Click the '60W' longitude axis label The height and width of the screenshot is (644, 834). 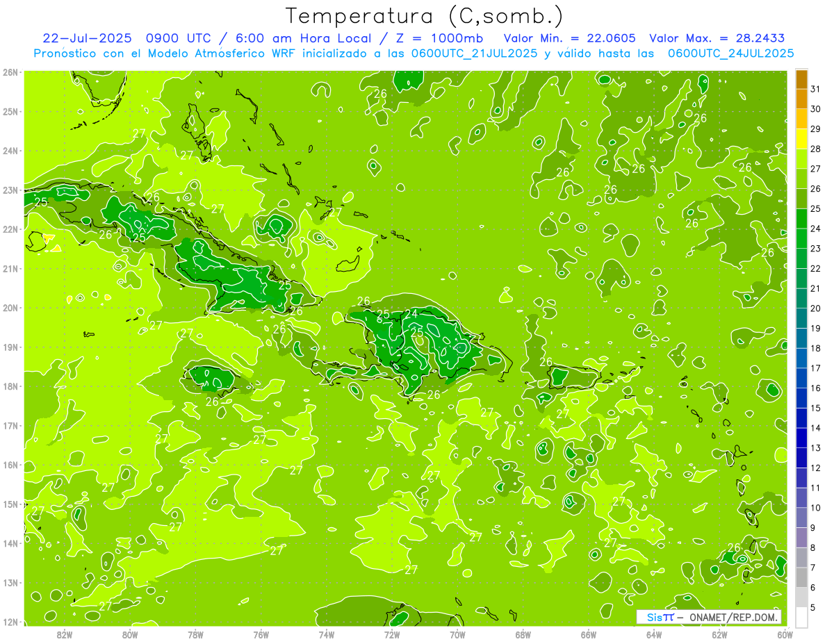(x=784, y=634)
